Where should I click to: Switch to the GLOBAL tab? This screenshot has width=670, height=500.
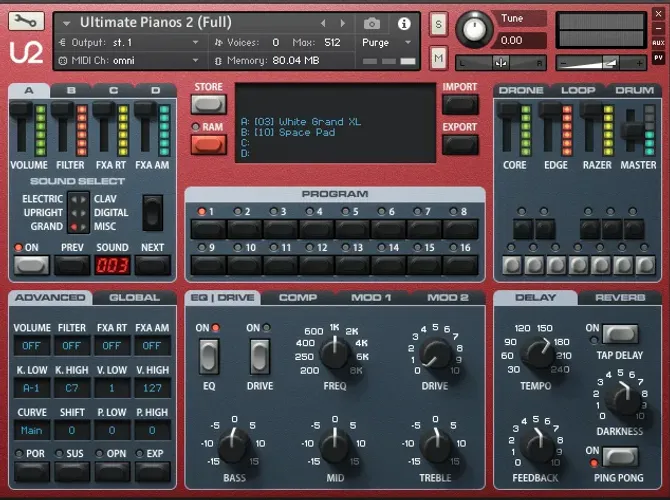[135, 297]
